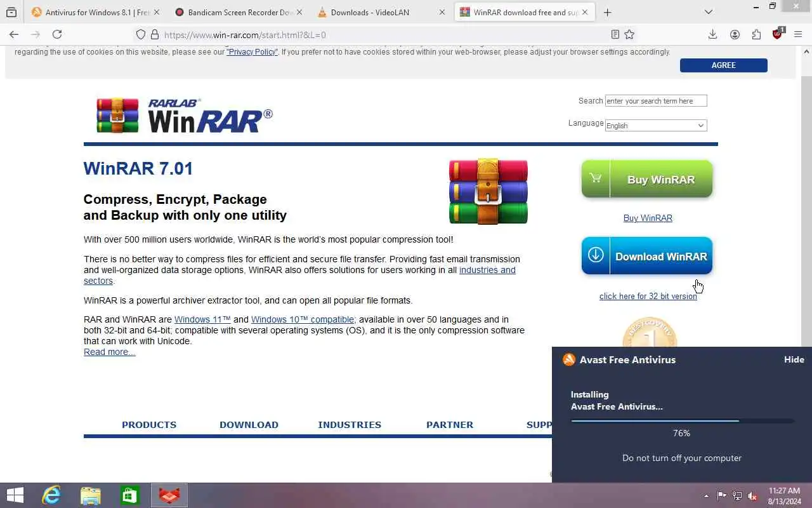Open the DOWNLOAD menu item
The width and height of the screenshot is (812, 508).
[249, 425]
